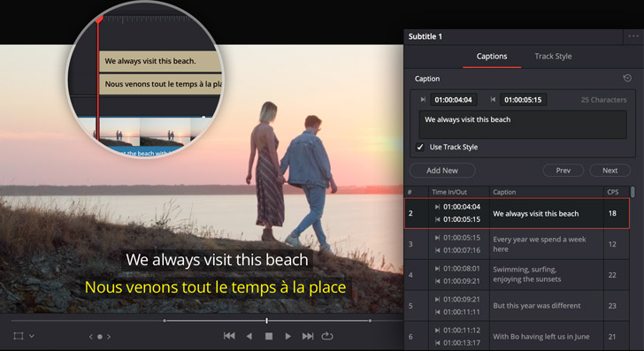Click the Time In/Out column header
Image resolution: width=644 pixels, height=351 pixels.
[448, 192]
